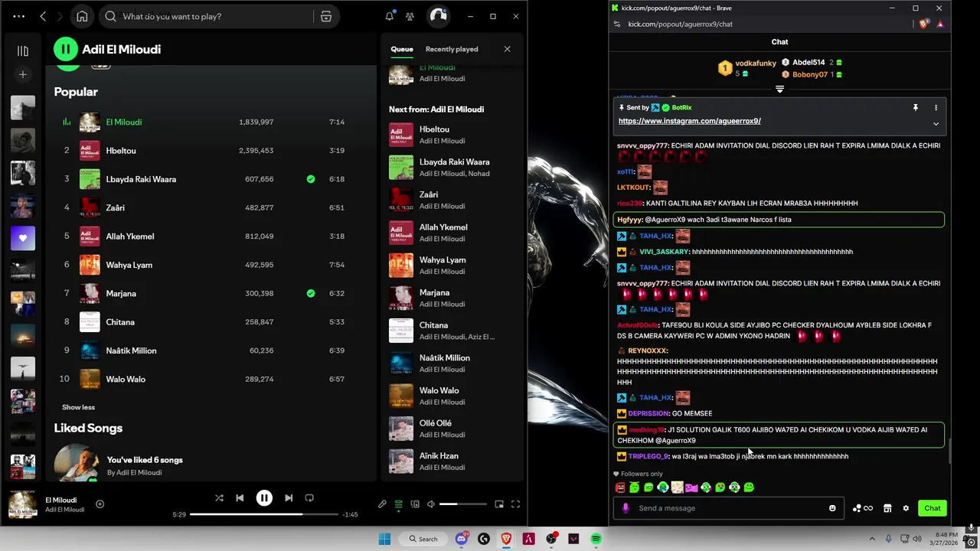
Task: Expand pinned message with chevron
Action: (x=936, y=124)
